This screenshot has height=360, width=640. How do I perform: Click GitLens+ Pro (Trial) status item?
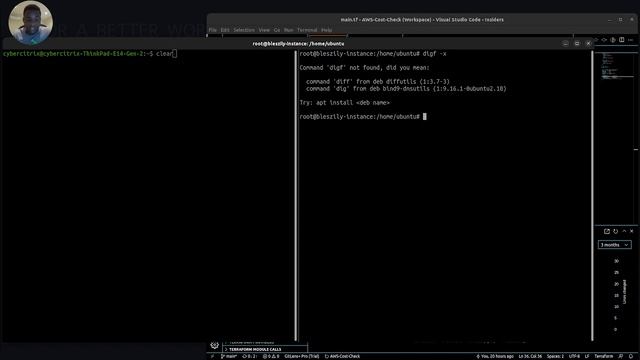[x=302, y=356]
